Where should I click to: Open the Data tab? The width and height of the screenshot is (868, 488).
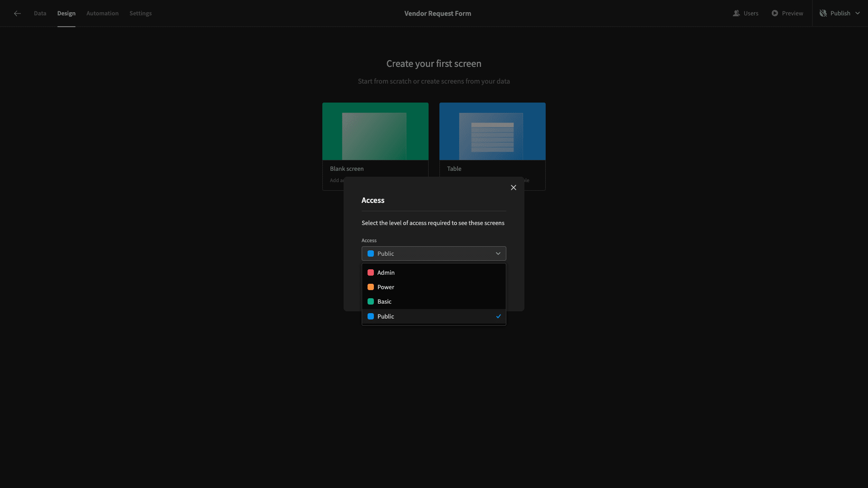pyautogui.click(x=40, y=14)
